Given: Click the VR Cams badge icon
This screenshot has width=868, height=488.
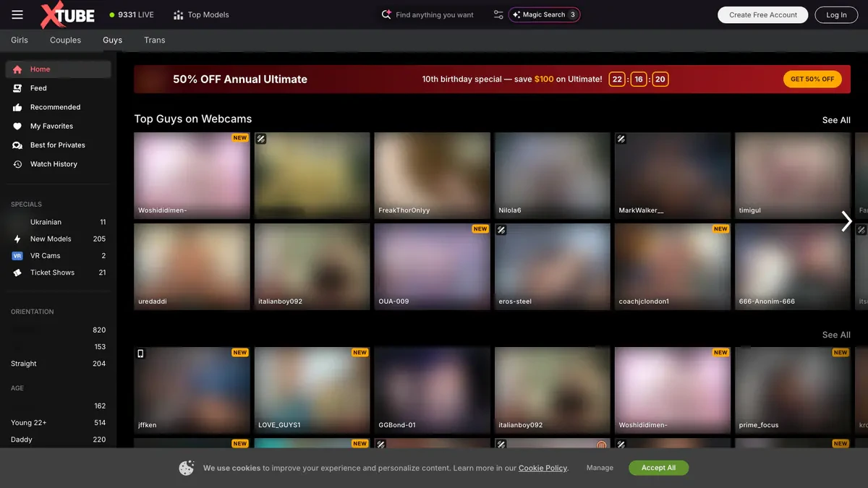Looking at the screenshot, I should (x=17, y=256).
